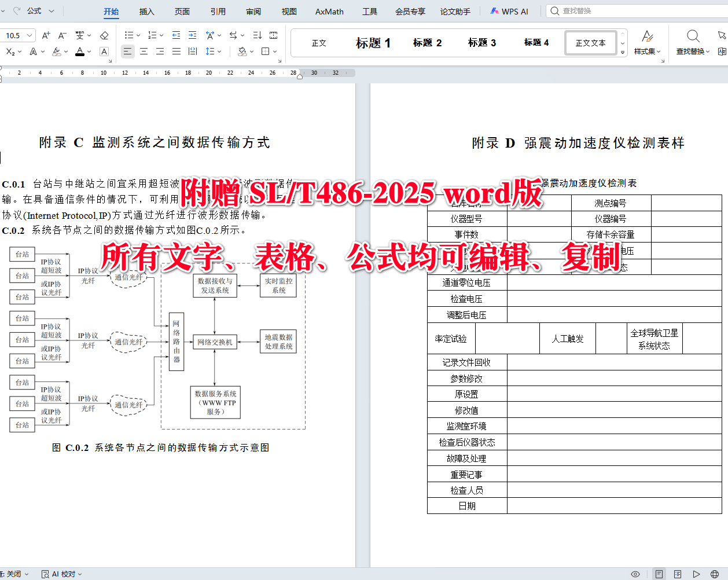Expand the styles gallery arrow
728x580 pixels.
tap(623, 52)
